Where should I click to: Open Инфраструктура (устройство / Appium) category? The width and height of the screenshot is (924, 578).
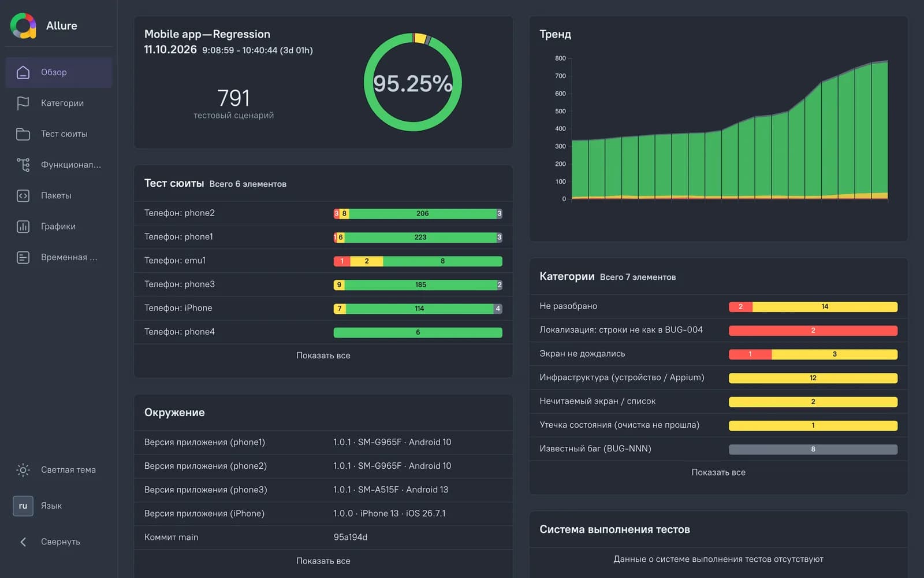(x=718, y=377)
